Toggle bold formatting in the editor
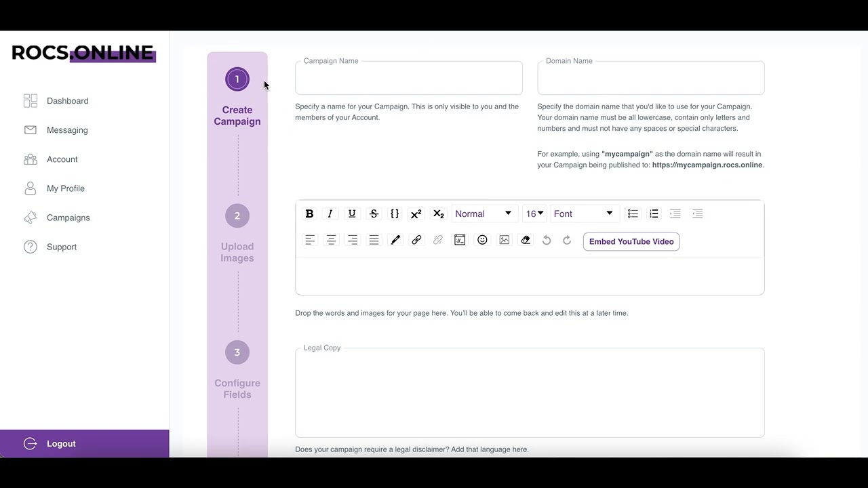The width and height of the screenshot is (868, 488). (x=309, y=213)
